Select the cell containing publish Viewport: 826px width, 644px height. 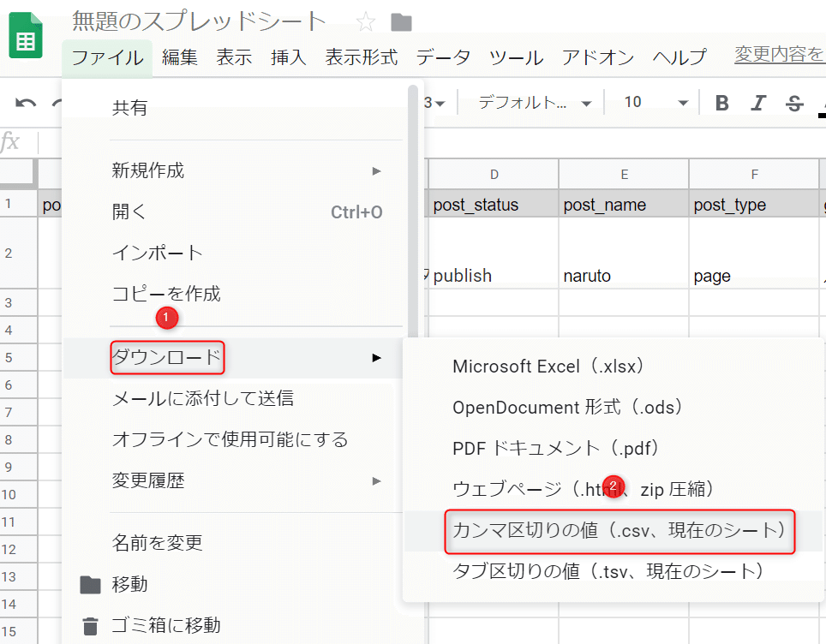[493, 253]
